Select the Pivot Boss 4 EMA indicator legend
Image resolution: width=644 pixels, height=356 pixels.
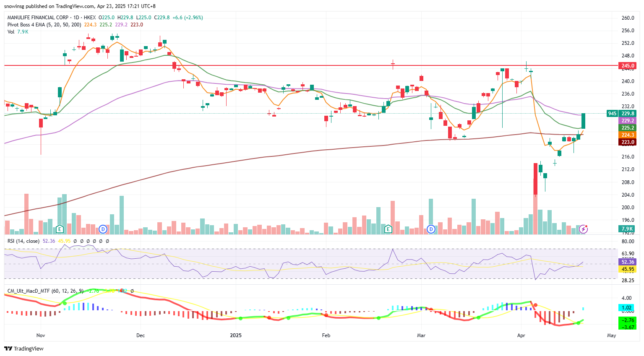(x=44, y=25)
